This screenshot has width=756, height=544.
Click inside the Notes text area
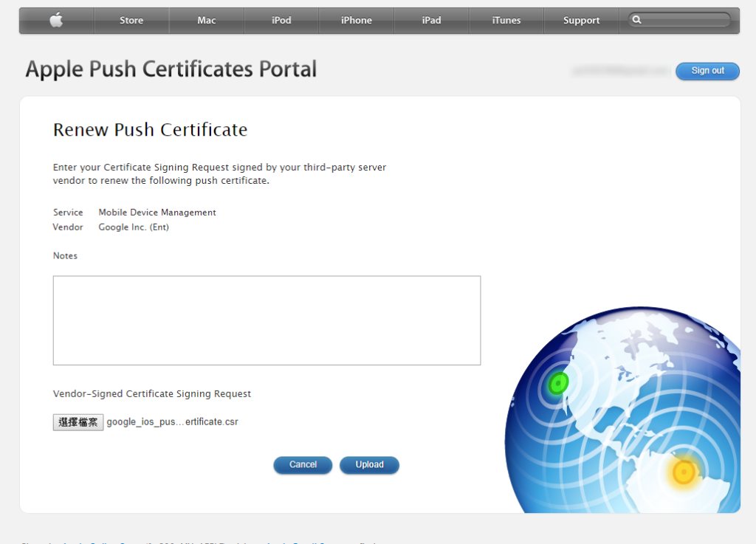pyautogui.click(x=267, y=320)
